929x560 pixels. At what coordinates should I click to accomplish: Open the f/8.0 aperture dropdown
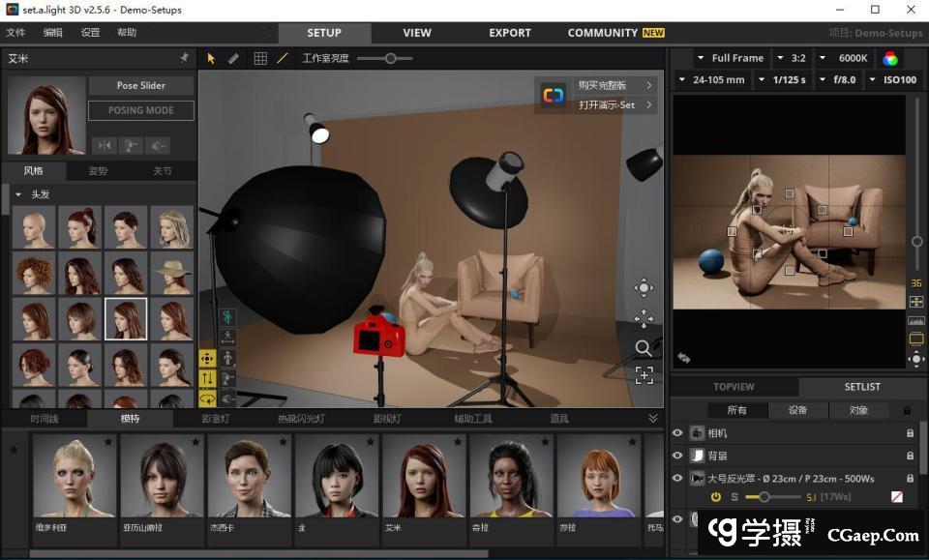point(839,79)
